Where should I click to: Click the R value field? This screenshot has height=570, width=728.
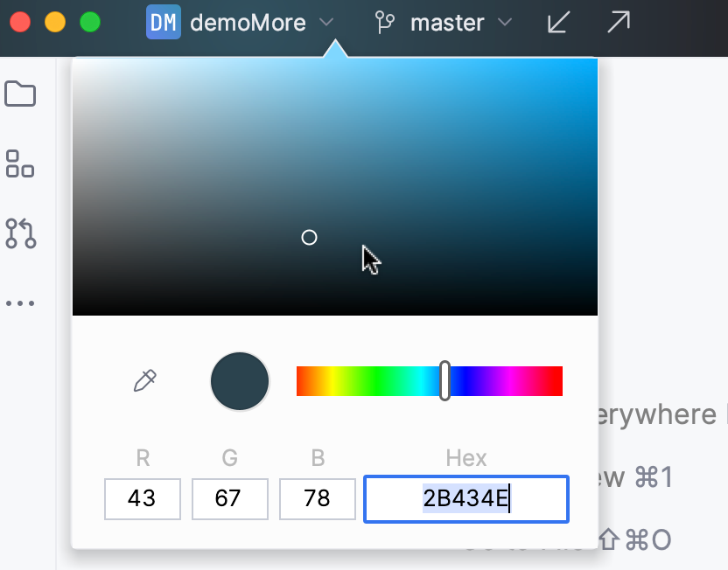tap(142, 498)
